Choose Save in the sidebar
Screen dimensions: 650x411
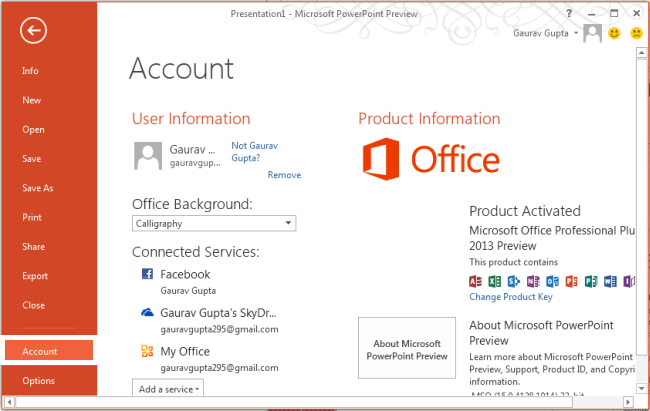[x=32, y=158]
